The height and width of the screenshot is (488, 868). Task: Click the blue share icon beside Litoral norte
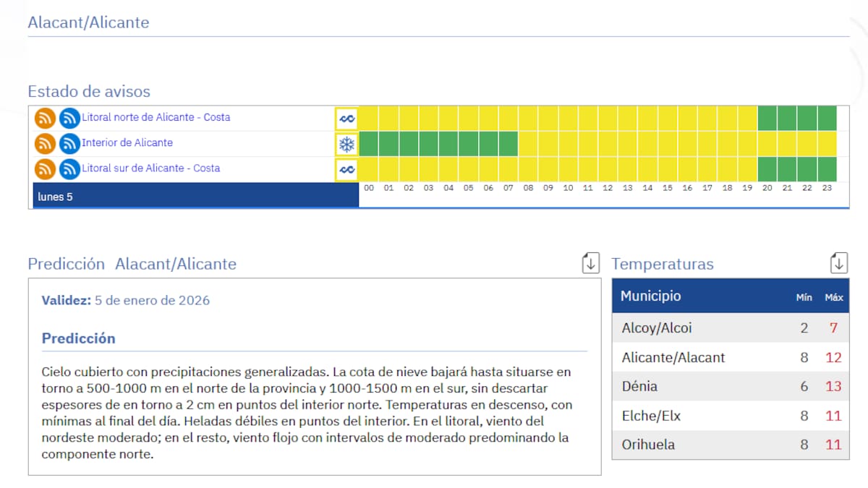point(69,118)
